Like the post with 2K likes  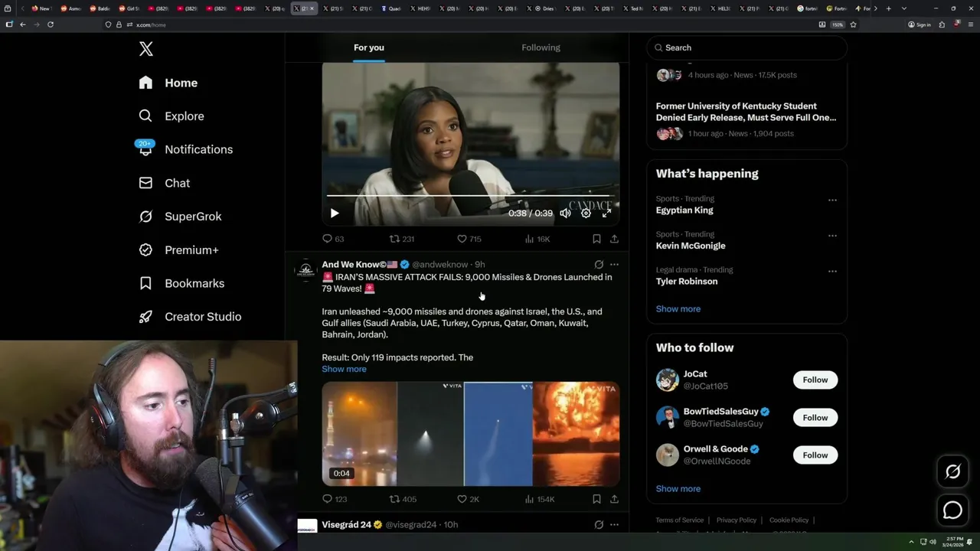pos(468,499)
